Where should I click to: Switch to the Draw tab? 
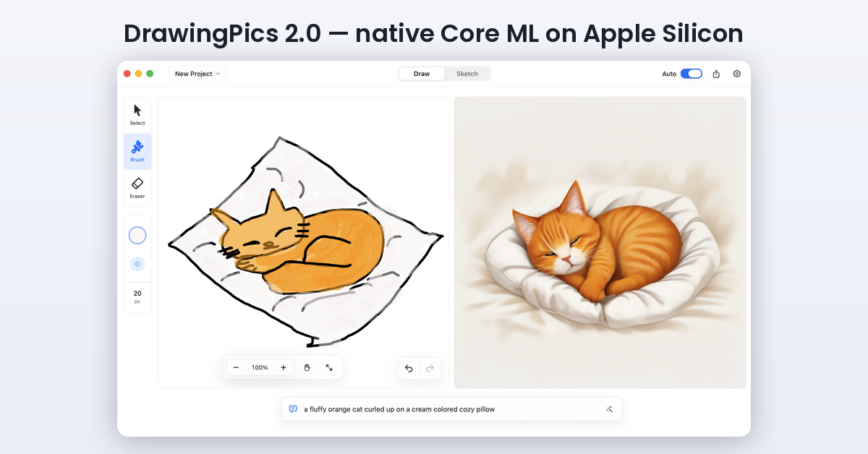422,74
